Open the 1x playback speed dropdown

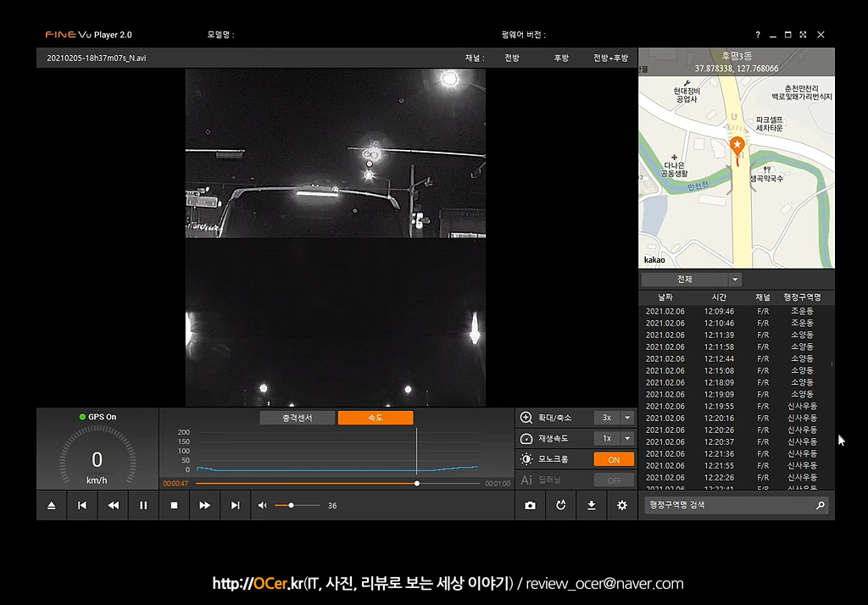pyautogui.click(x=627, y=438)
